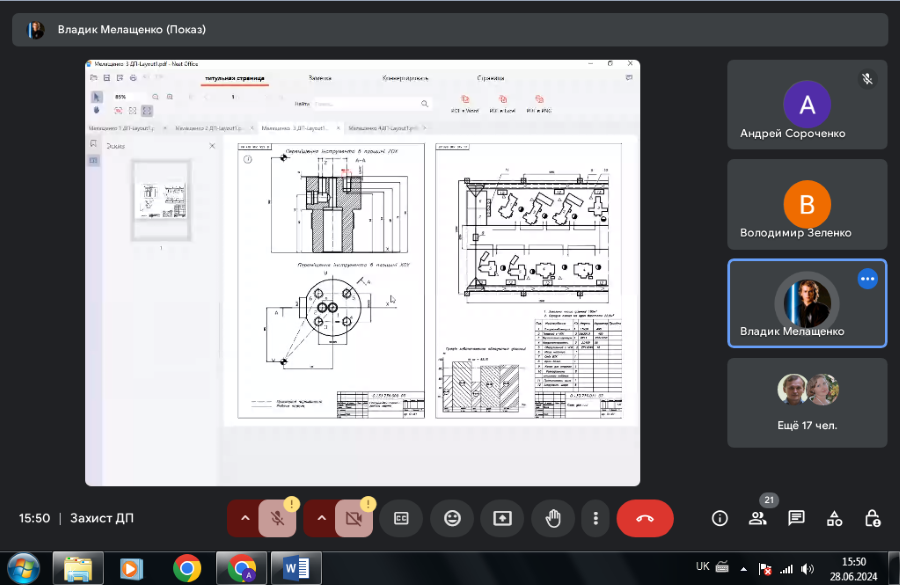
Task: Open the activities icon
Action: pos(834,518)
